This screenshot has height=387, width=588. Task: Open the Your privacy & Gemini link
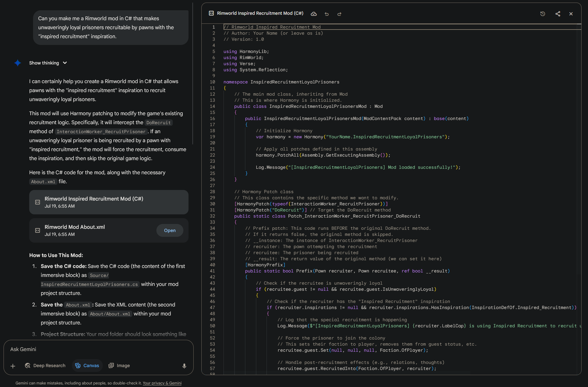pos(162,383)
